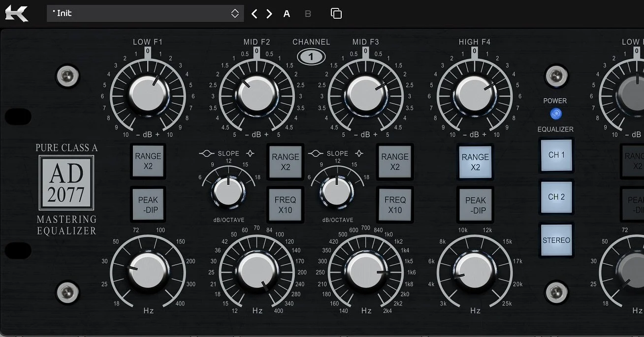This screenshot has height=337, width=644.
Task: Click the previous preset arrow
Action: (254, 13)
